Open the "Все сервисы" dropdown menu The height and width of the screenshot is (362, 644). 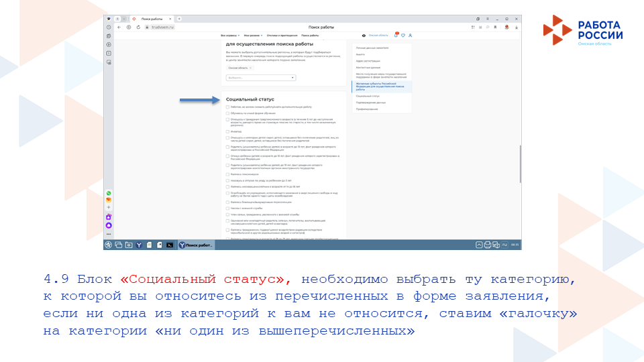[x=230, y=35]
